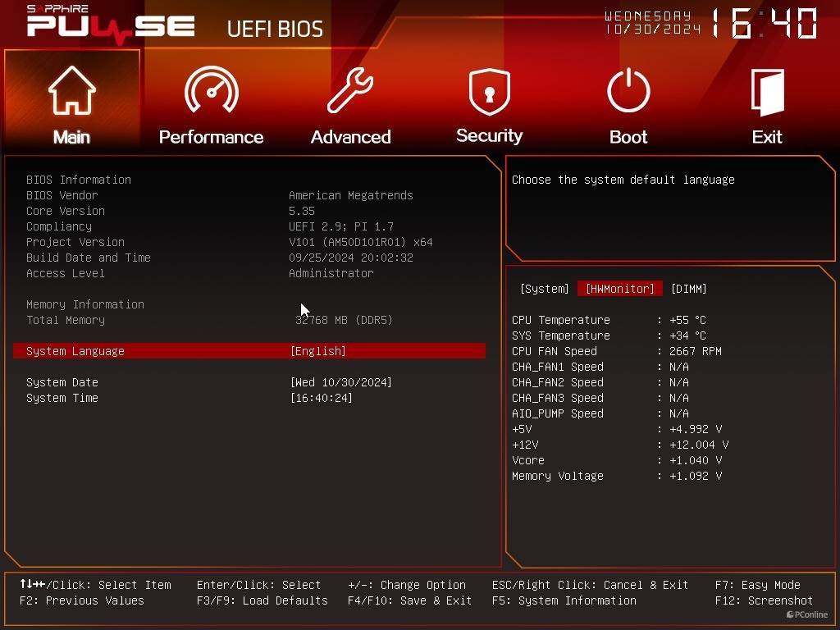This screenshot has height=630, width=840.
Task: Edit the System Time value
Action: 321,398
